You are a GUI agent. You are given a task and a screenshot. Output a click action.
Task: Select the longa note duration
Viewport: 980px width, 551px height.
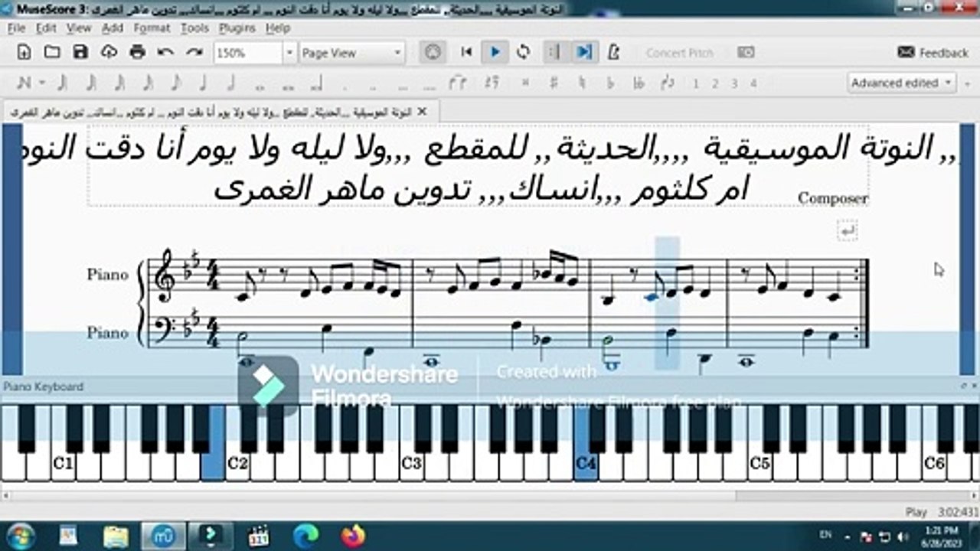(x=316, y=83)
